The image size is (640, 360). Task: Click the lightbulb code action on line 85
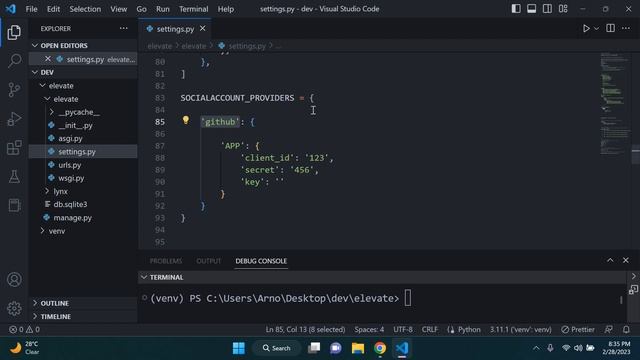[186, 120]
